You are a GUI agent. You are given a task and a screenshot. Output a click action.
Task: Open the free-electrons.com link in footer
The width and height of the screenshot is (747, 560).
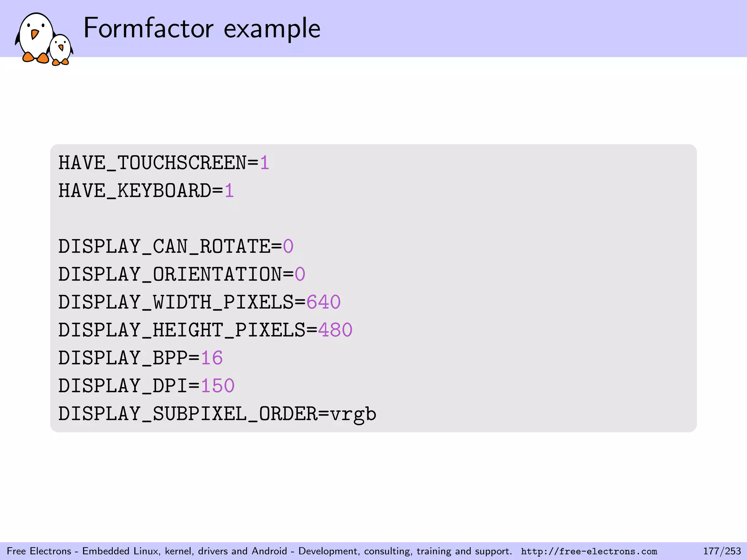pyautogui.click(x=589, y=551)
